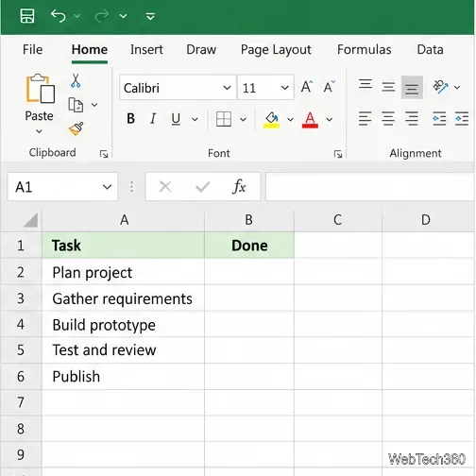Open Fill Color palette dropdown arrow
The height and width of the screenshot is (476, 476).
290,119
